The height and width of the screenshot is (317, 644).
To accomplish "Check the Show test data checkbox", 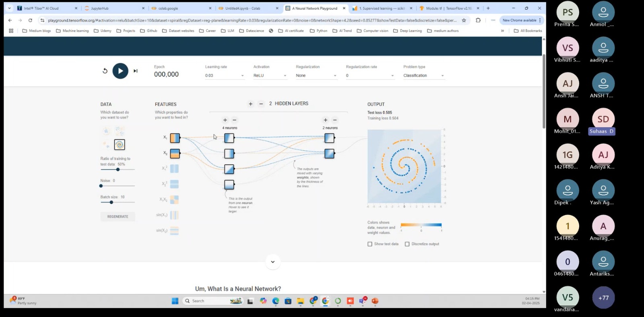I will click(x=370, y=244).
